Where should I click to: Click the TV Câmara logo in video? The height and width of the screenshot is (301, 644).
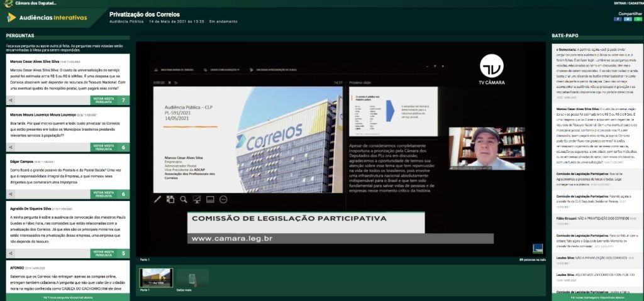492,70
